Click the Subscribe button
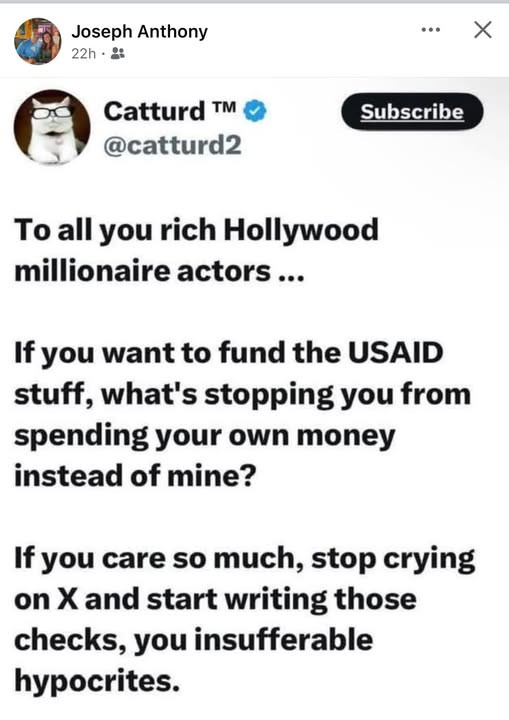Image resolution: width=509 pixels, height=720 pixels. point(412,112)
